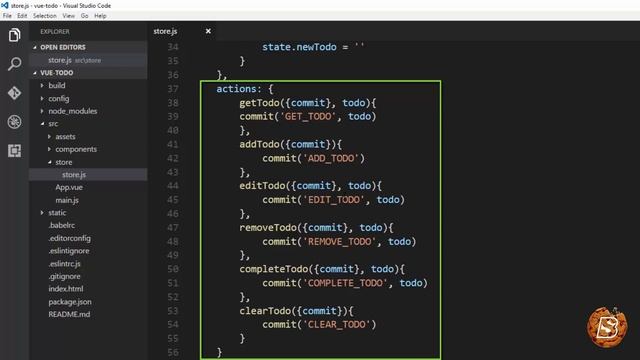The width and height of the screenshot is (640, 360).
Task: Click state.newTodo on line 34
Action: point(300,47)
